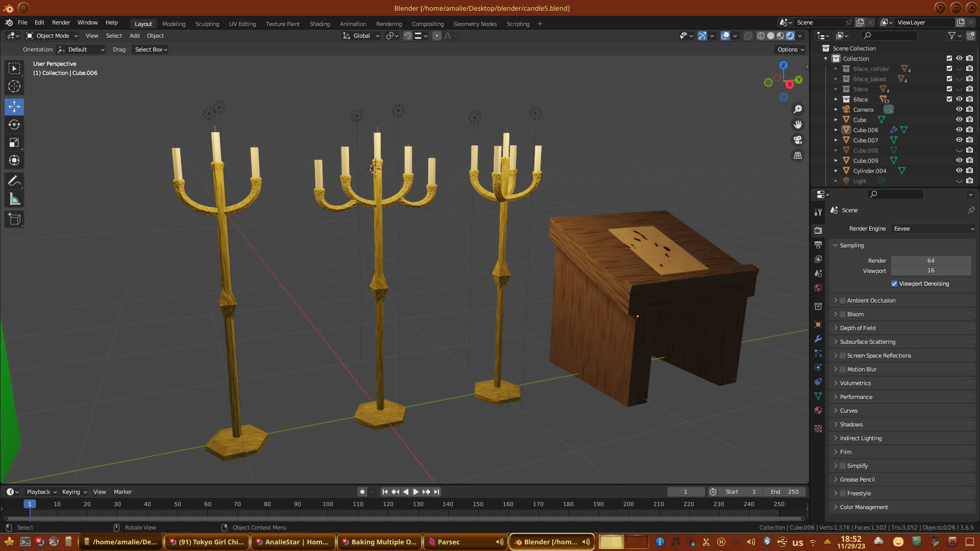
Task: Click the camera view icon
Action: pyautogui.click(x=798, y=140)
